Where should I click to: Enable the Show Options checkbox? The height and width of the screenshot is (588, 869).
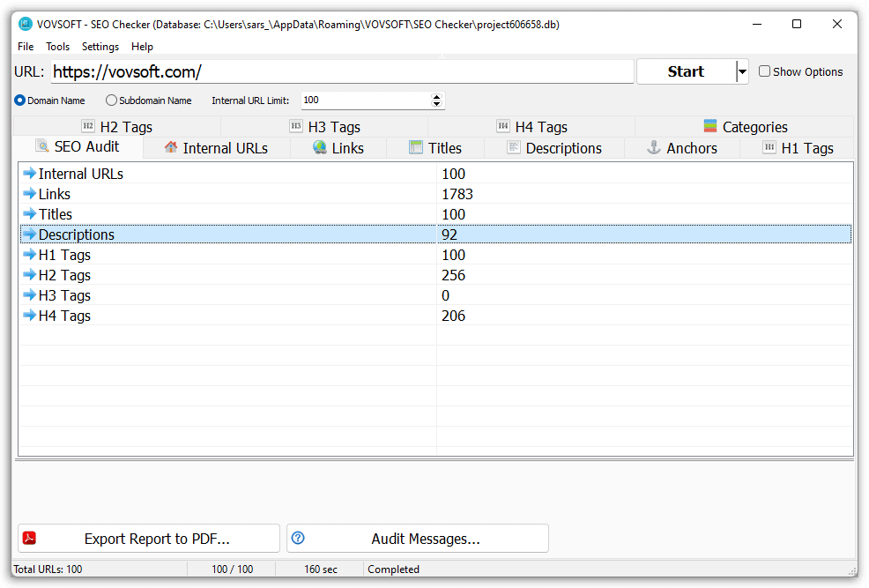764,71
